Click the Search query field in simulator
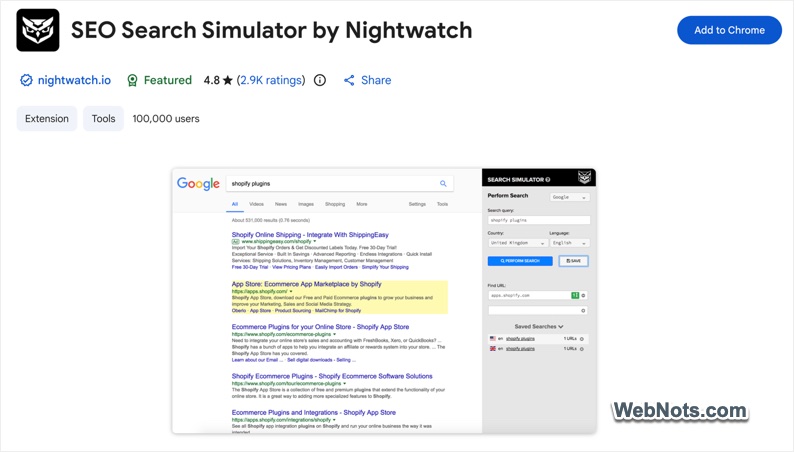The image size is (794, 452). coord(539,220)
